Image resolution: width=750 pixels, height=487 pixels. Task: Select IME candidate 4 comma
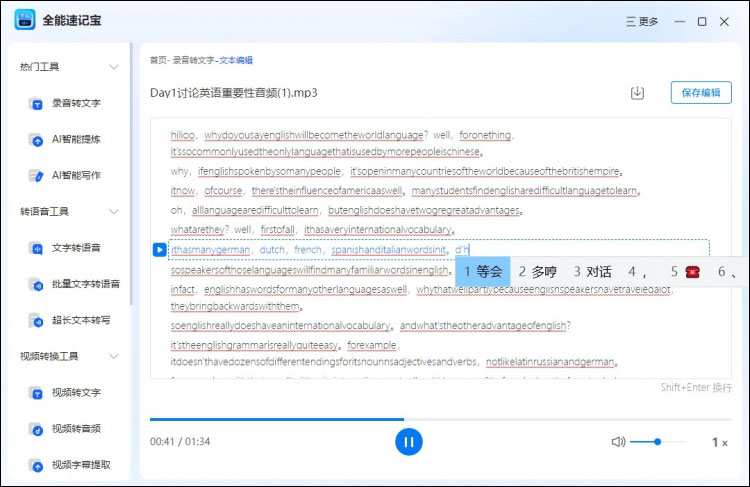pos(638,272)
